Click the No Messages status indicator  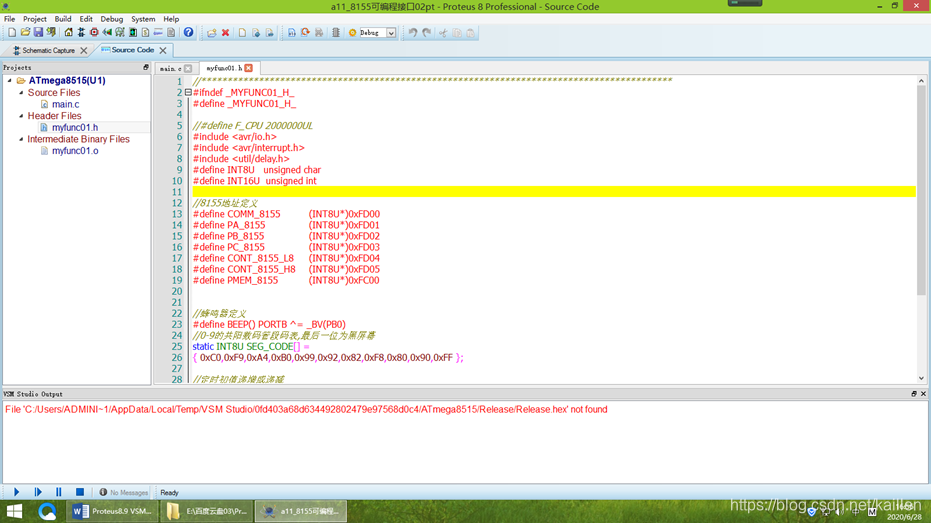point(124,493)
